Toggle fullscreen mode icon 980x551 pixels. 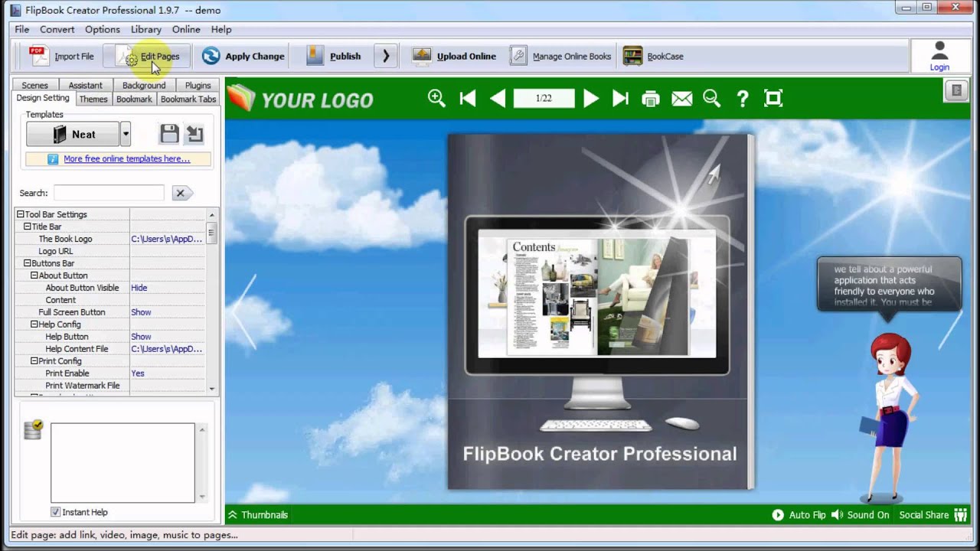click(773, 98)
